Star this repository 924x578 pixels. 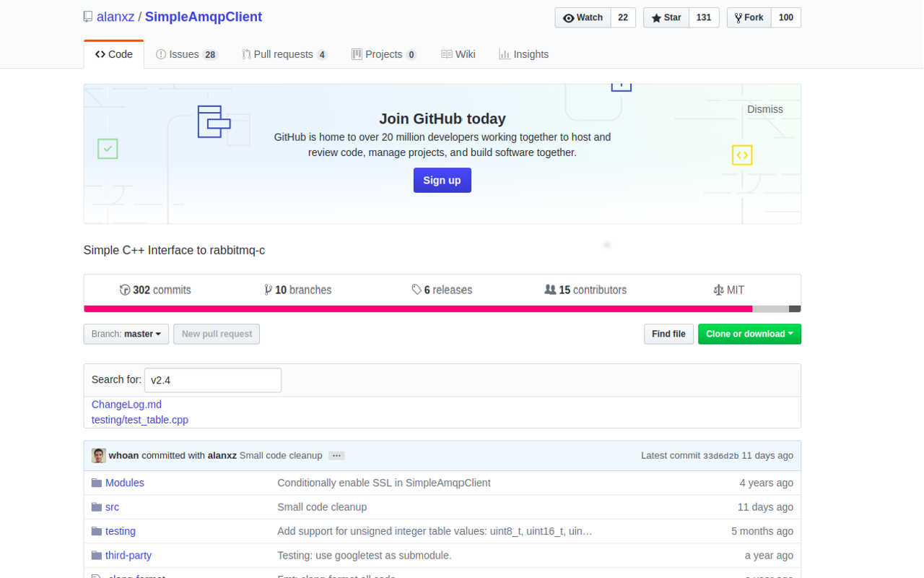click(666, 17)
